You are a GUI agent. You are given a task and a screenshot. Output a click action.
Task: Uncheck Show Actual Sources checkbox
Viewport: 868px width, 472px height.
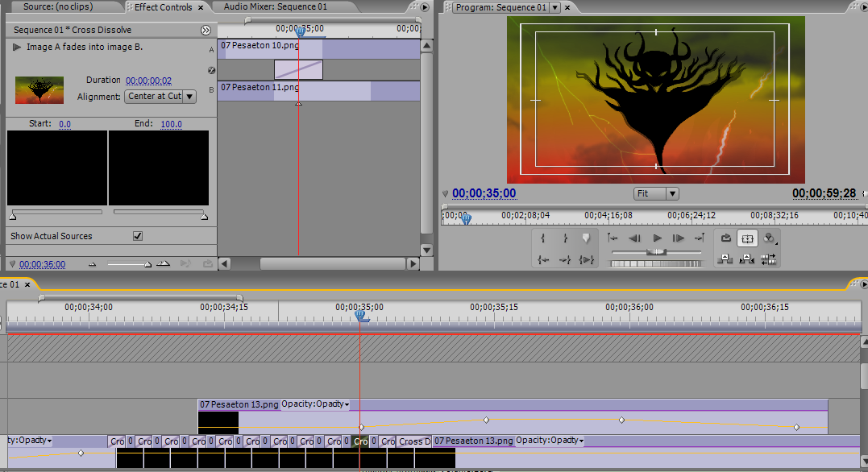[x=138, y=236]
